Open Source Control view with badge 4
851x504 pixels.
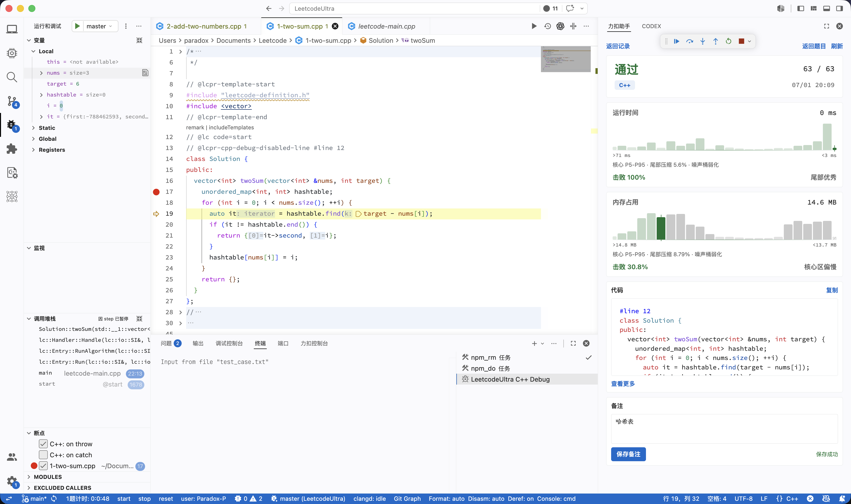pos(12,101)
